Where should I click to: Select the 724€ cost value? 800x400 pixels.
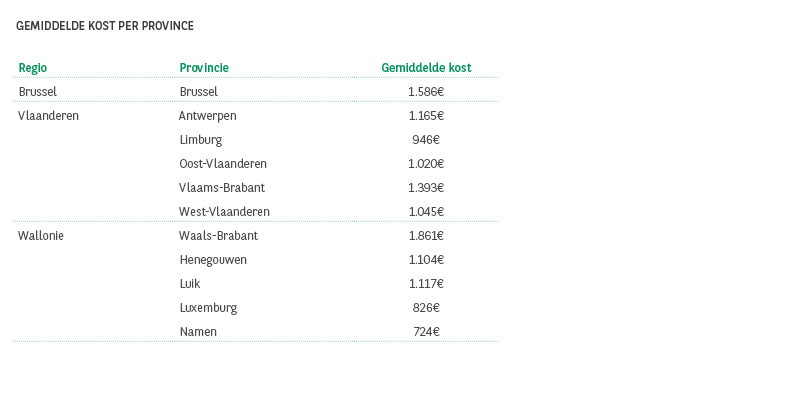tap(426, 332)
